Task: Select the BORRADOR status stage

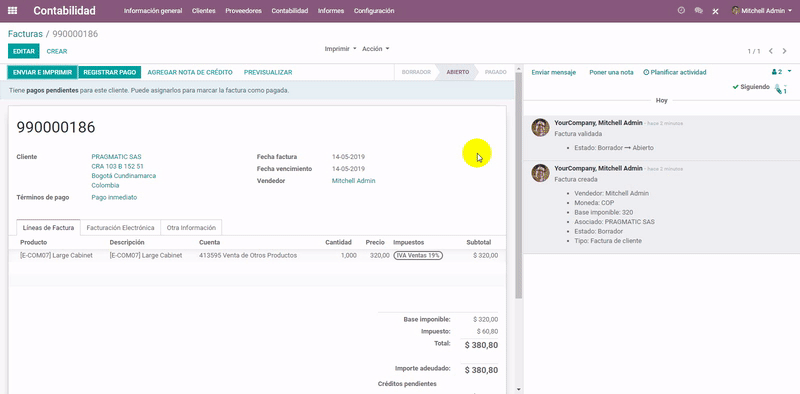Action: 416,72
